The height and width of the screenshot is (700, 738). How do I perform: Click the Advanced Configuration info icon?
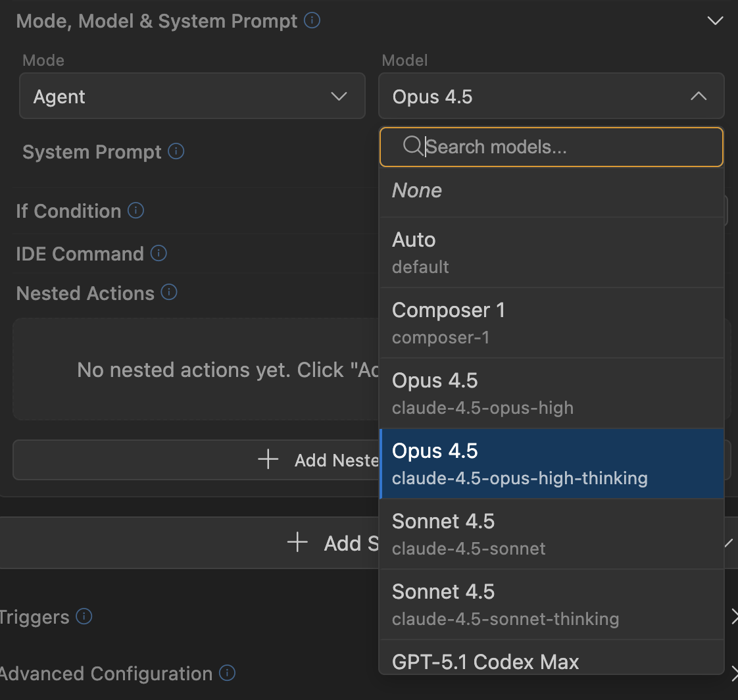click(227, 673)
